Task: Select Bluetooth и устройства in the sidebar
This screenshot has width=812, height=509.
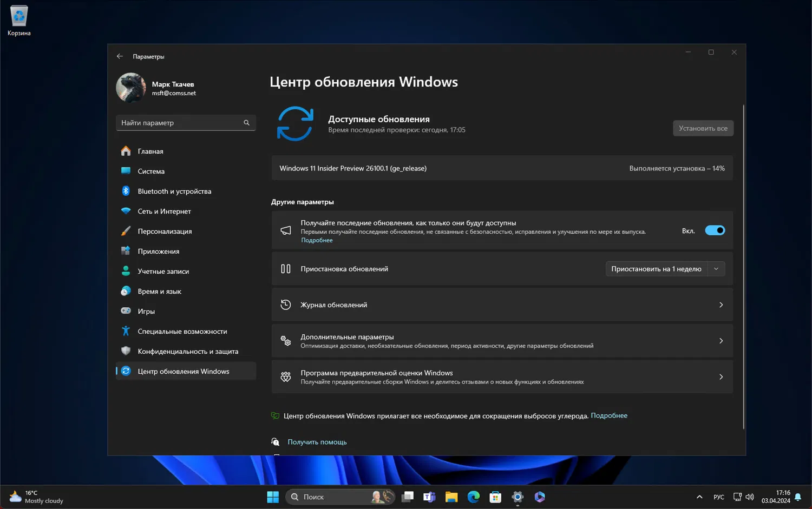Action: (174, 191)
